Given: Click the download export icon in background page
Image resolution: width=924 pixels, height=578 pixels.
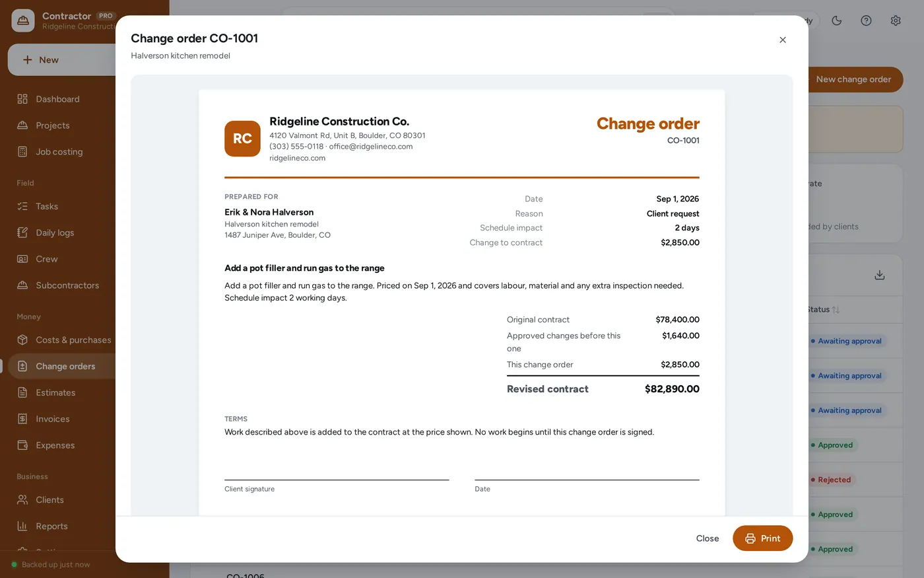Looking at the screenshot, I should coord(880,275).
